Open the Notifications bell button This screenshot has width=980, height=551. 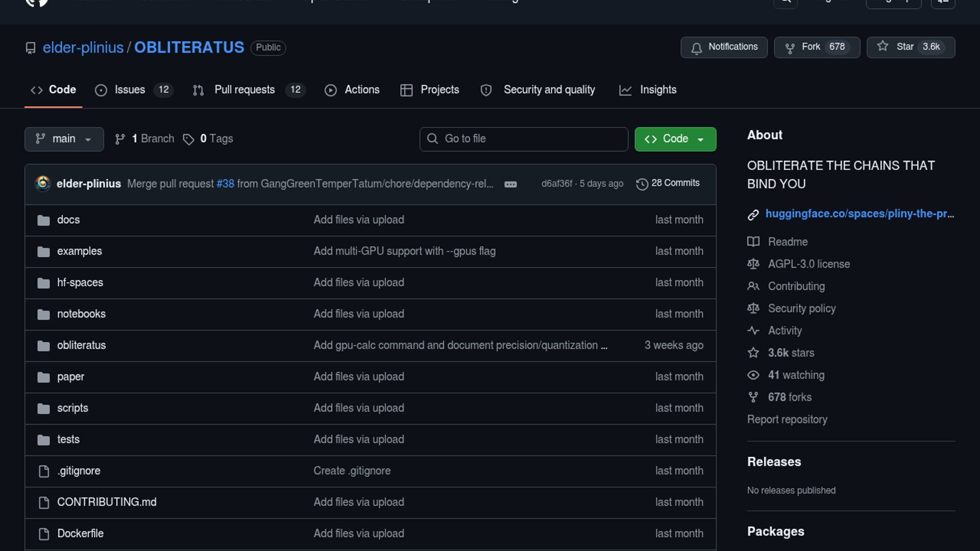(x=724, y=47)
